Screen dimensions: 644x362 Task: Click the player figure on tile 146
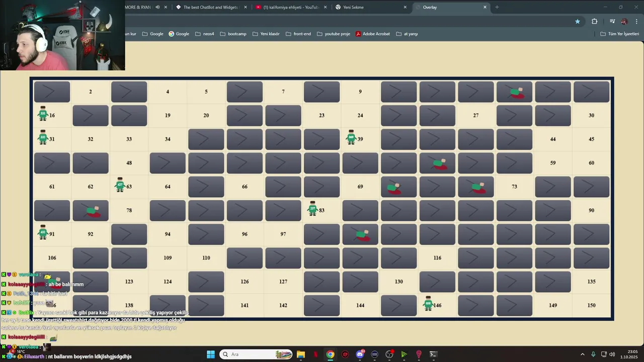click(x=428, y=303)
